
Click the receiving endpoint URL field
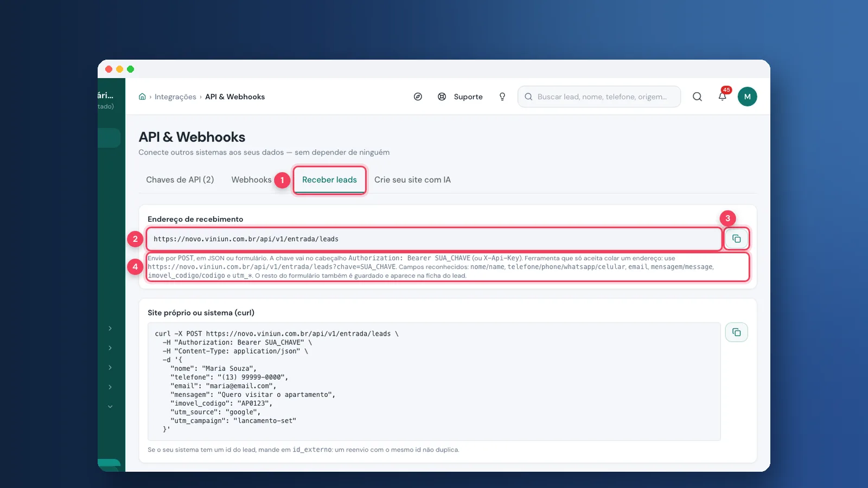tap(434, 239)
